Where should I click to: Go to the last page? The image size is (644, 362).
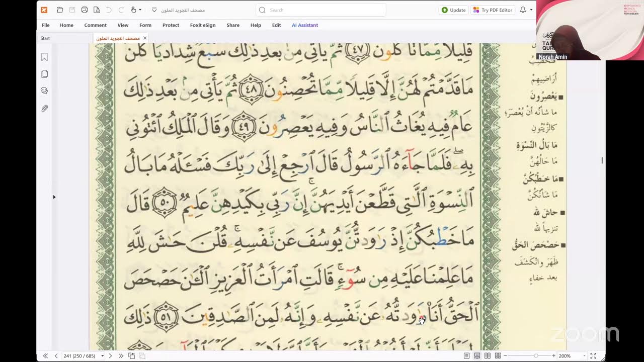pos(121,356)
